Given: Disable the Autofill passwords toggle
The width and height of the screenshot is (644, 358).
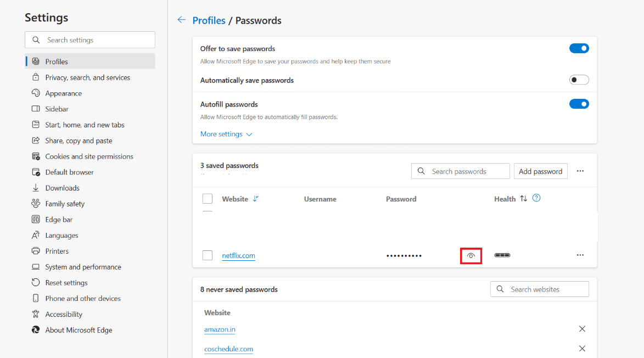Looking at the screenshot, I should point(579,104).
